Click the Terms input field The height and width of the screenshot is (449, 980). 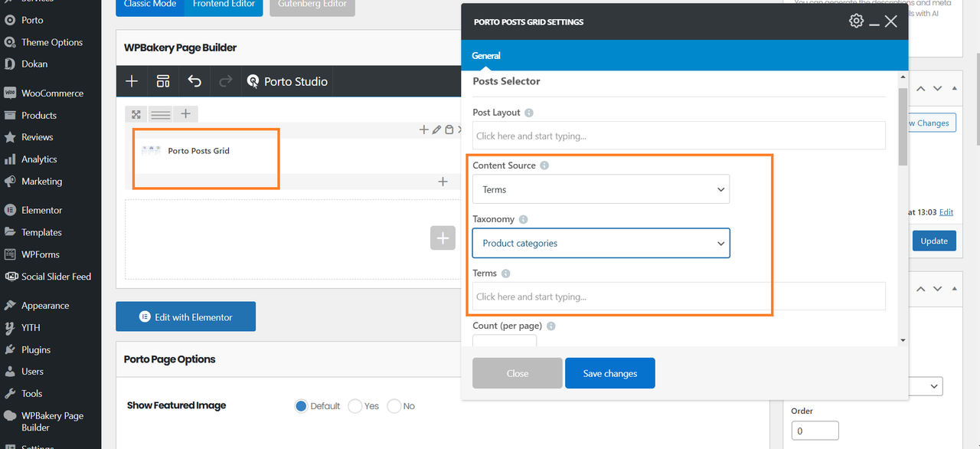coord(678,297)
